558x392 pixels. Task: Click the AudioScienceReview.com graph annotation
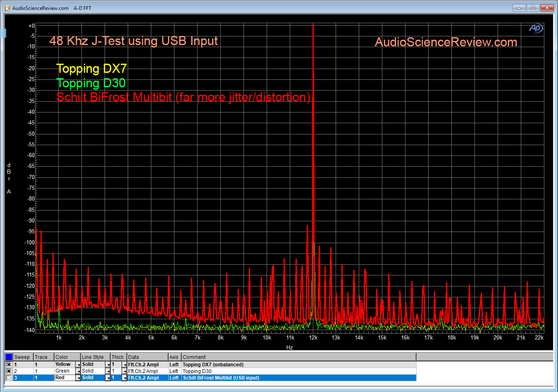[446, 42]
